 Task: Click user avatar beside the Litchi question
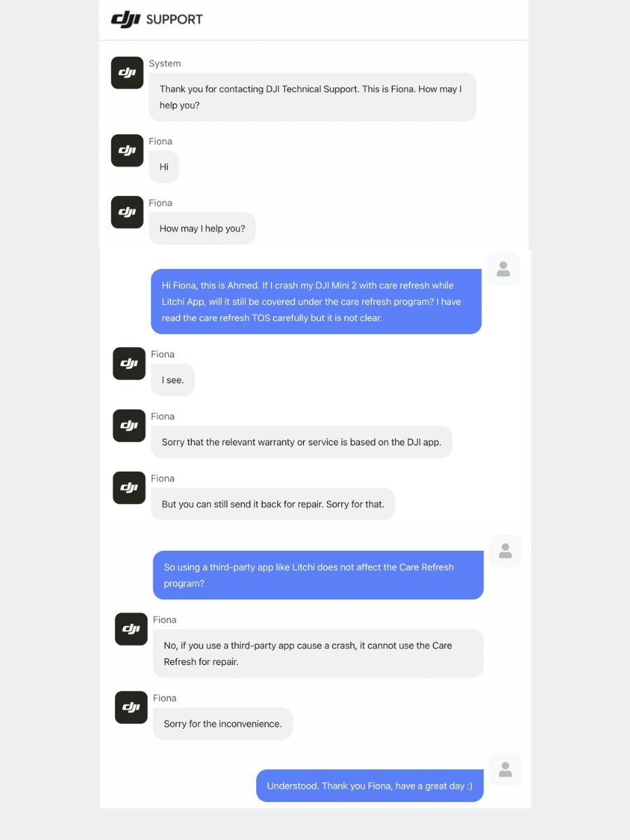(x=505, y=551)
